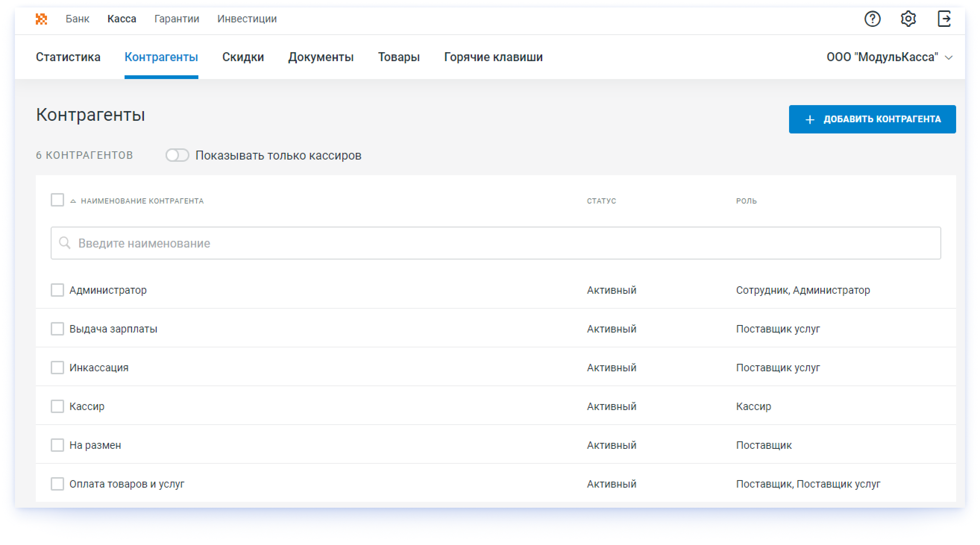Screen dimensions: 980x545
Task: Select the Инкассация checkbox
Action: 57,367
